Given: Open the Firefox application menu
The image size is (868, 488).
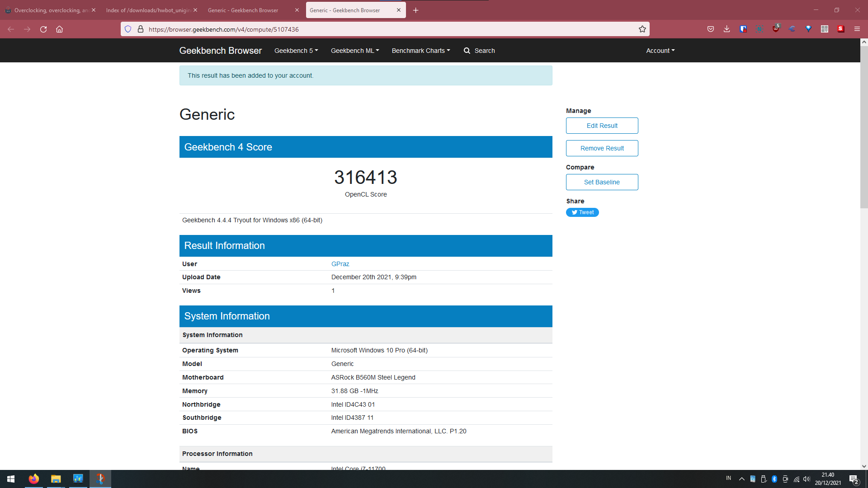Looking at the screenshot, I should (857, 29).
